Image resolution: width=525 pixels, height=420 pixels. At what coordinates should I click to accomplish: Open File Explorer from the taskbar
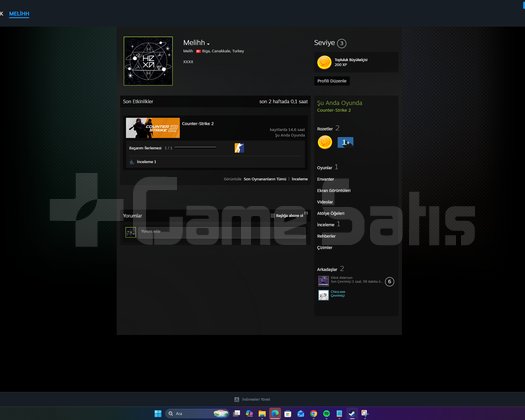coord(262,414)
